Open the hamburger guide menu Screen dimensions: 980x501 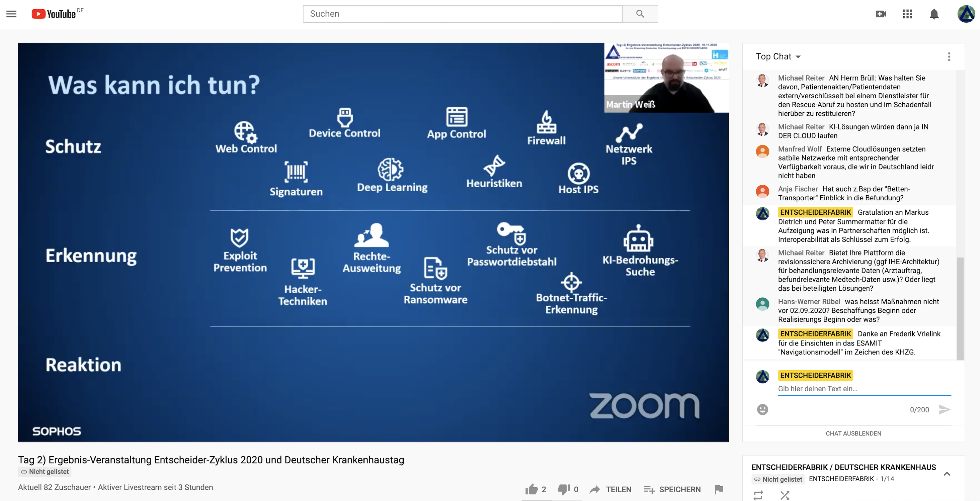[x=11, y=14]
